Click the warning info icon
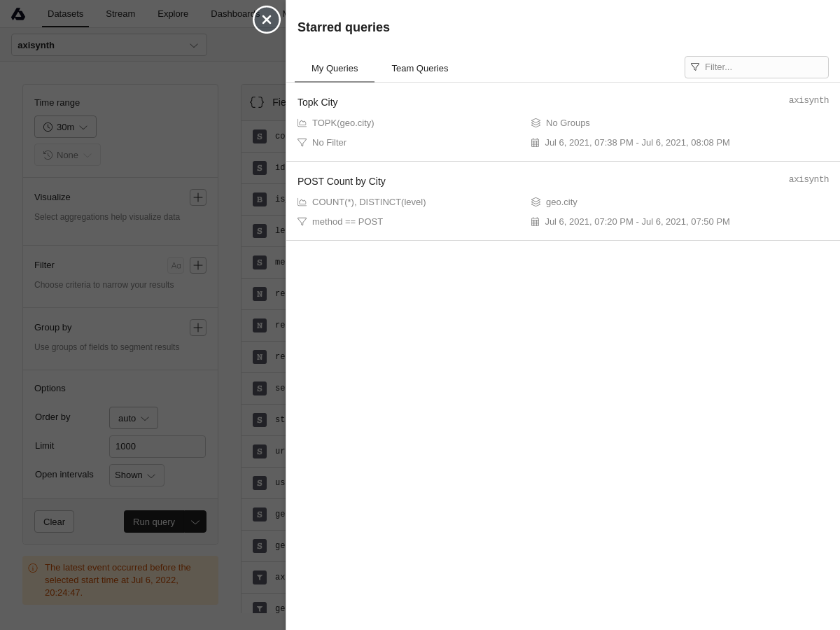Screen dimensions: 840x630 point(33,568)
